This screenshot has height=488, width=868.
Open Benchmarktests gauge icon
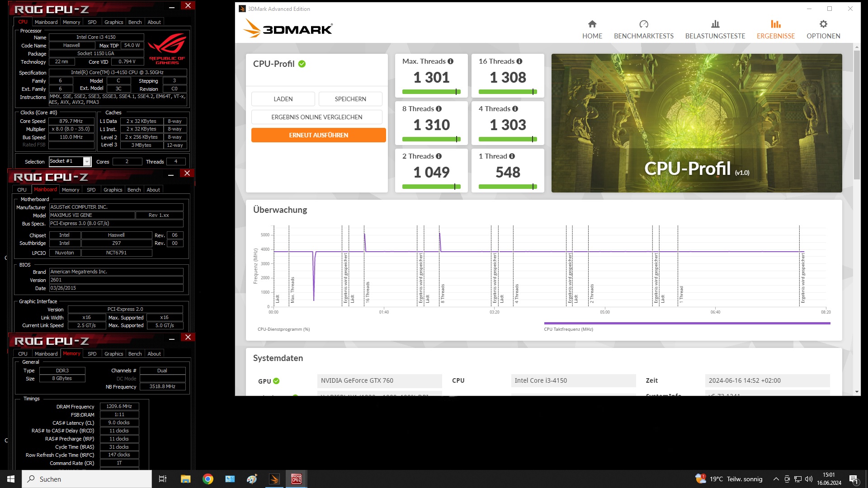tap(644, 24)
